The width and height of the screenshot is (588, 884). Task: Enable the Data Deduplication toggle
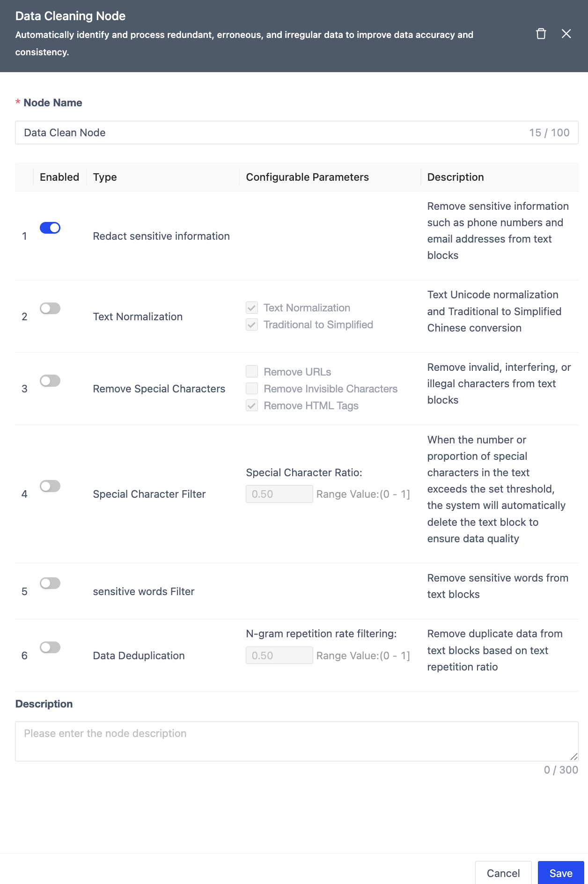point(50,647)
